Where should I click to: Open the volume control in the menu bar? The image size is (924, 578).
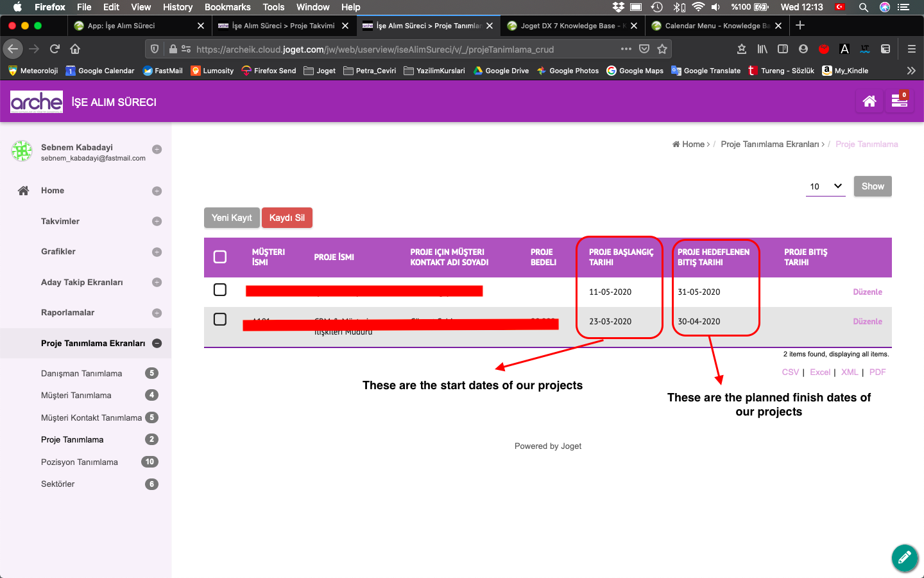715,7
